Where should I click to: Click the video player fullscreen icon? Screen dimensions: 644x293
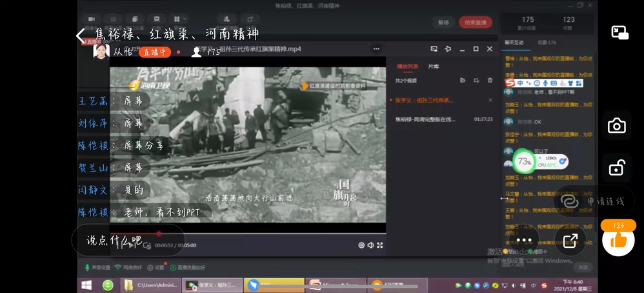coord(380,245)
